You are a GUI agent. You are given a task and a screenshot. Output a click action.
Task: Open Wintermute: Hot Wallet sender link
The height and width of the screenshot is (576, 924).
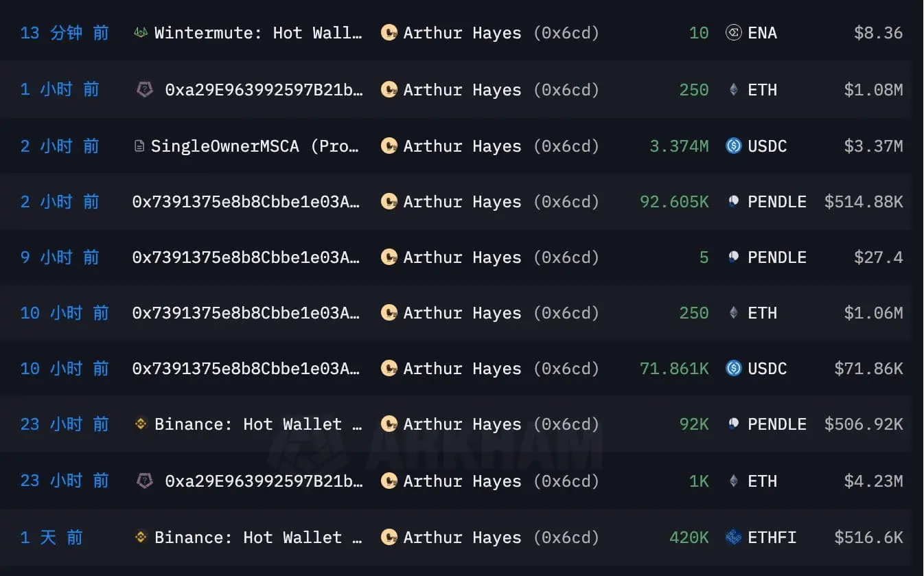258,33
